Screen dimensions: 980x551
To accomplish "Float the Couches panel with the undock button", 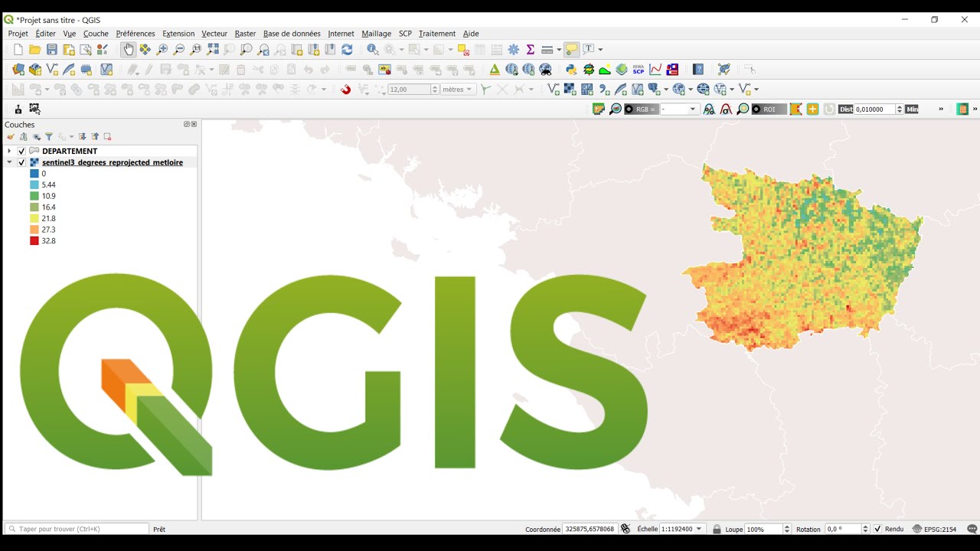I will (187, 124).
